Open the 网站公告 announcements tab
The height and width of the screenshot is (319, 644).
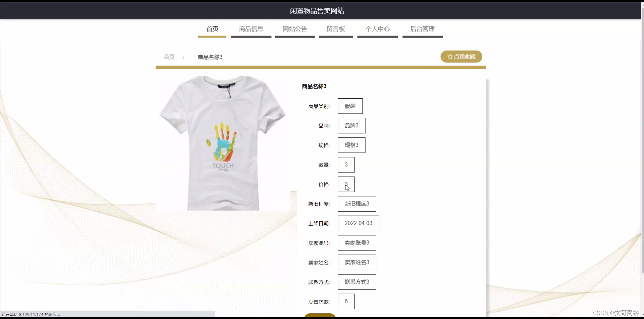pyautogui.click(x=294, y=29)
